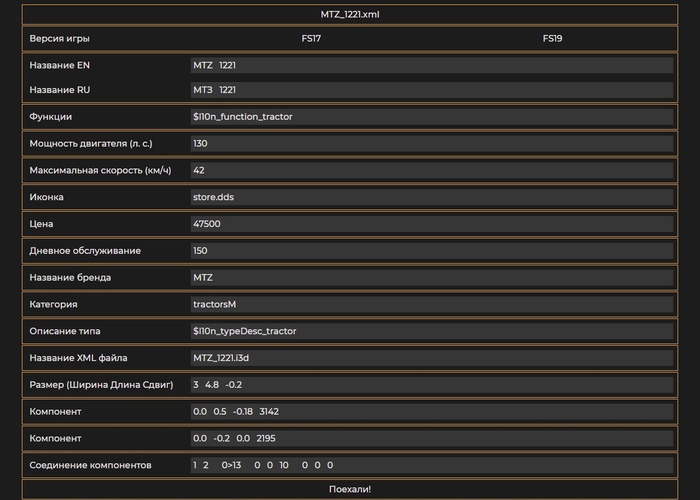700x500 pixels.
Task: Click the Цена label
Action: (41, 224)
